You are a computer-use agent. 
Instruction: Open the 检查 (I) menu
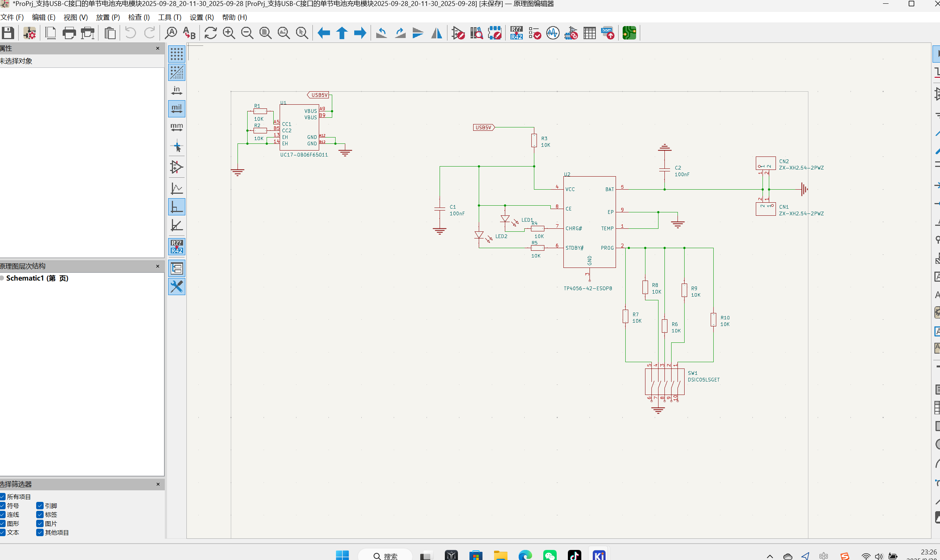coord(139,18)
